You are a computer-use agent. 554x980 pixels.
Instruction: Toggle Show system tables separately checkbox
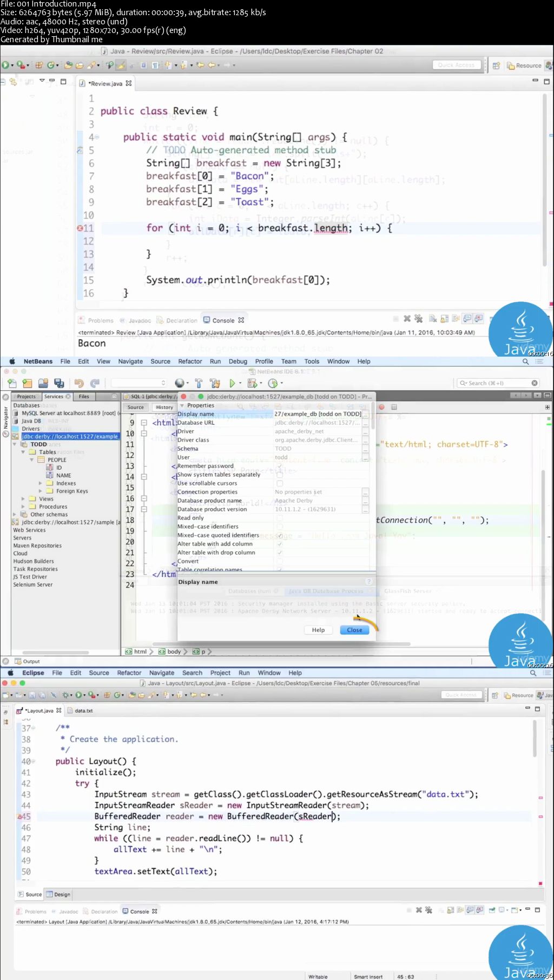(x=280, y=475)
